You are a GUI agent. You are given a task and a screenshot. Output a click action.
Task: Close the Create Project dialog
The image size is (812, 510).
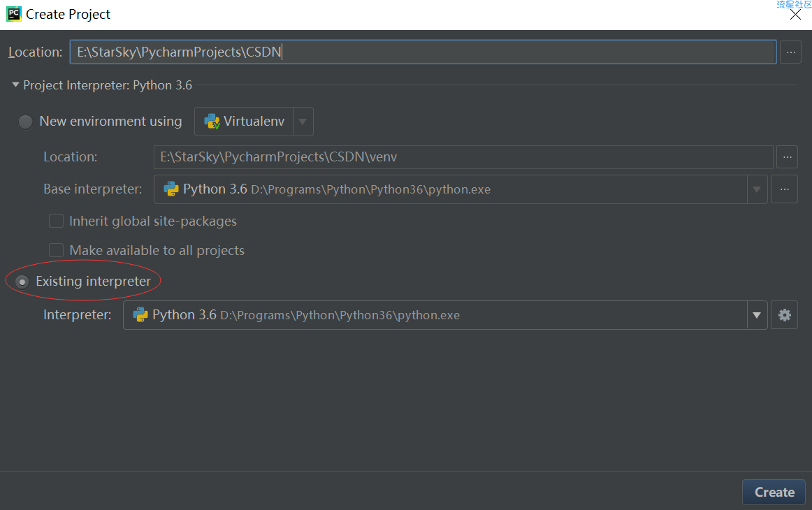[795, 15]
